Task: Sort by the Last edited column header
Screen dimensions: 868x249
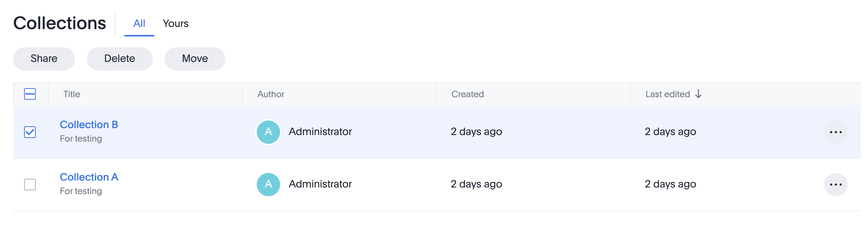Action: [x=667, y=94]
